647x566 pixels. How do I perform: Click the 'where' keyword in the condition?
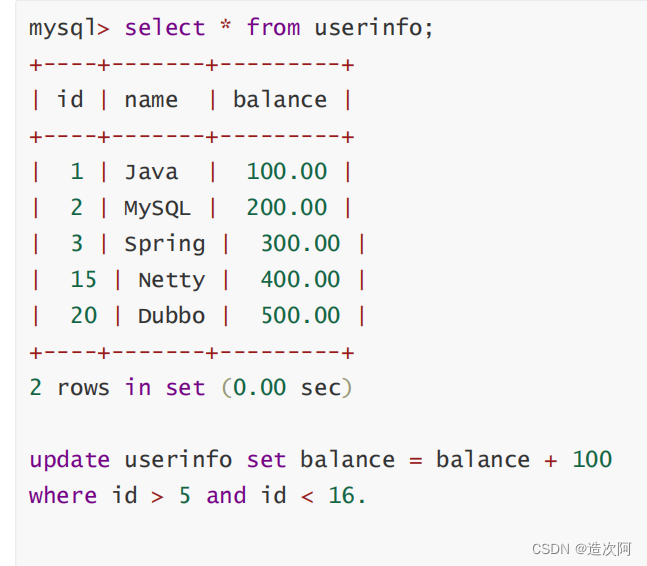click(63, 495)
